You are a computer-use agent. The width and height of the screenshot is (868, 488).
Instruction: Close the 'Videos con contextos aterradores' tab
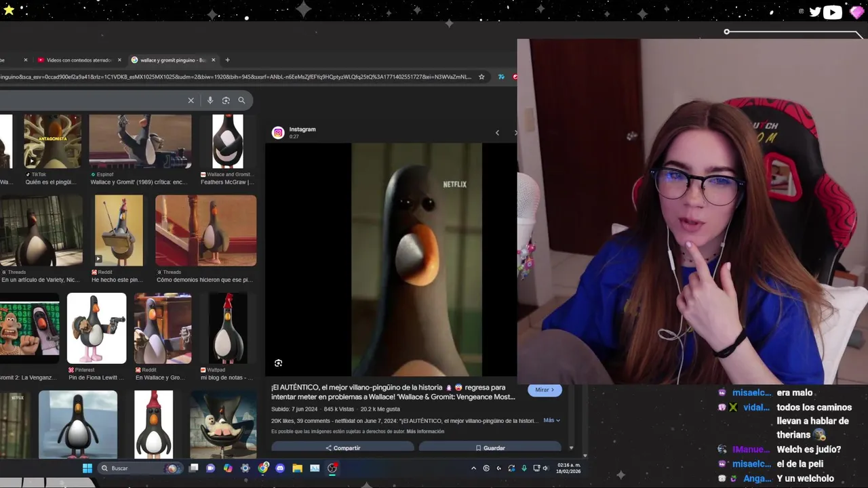pyautogui.click(x=119, y=60)
